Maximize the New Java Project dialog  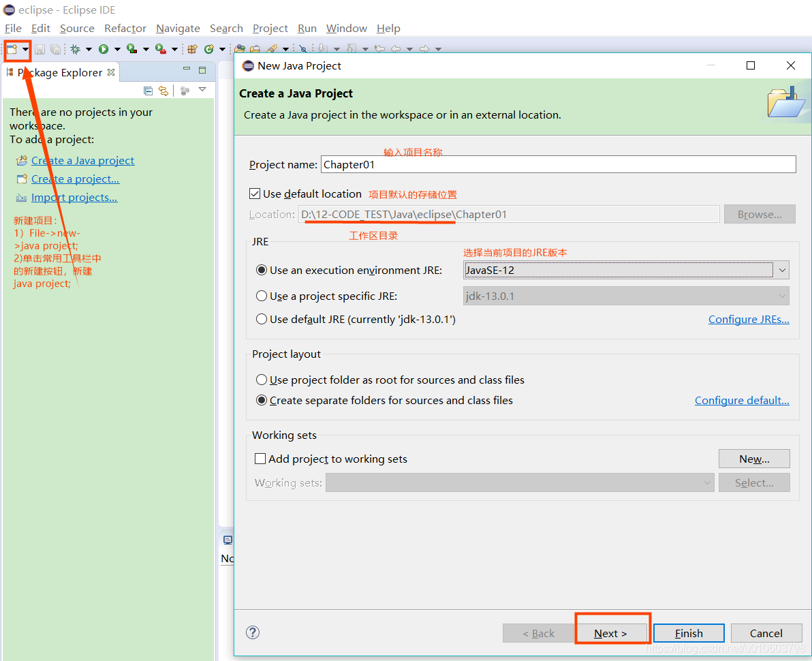[751, 66]
